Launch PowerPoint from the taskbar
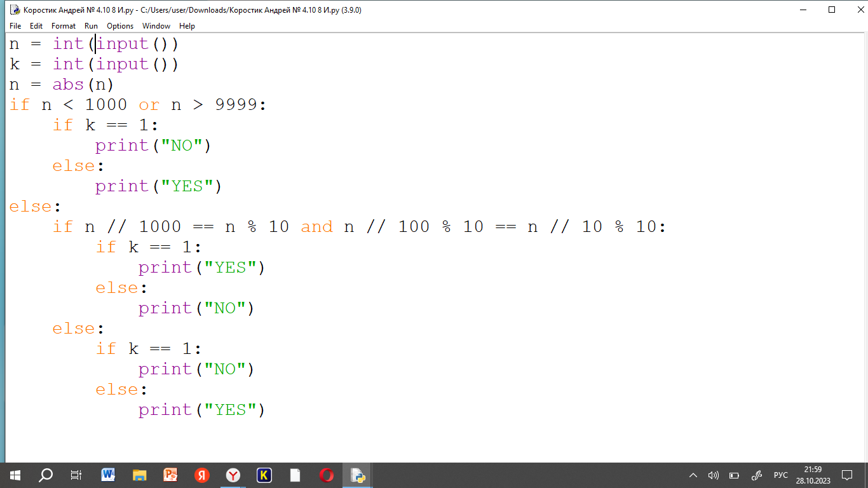The width and height of the screenshot is (868, 488). 170,475
